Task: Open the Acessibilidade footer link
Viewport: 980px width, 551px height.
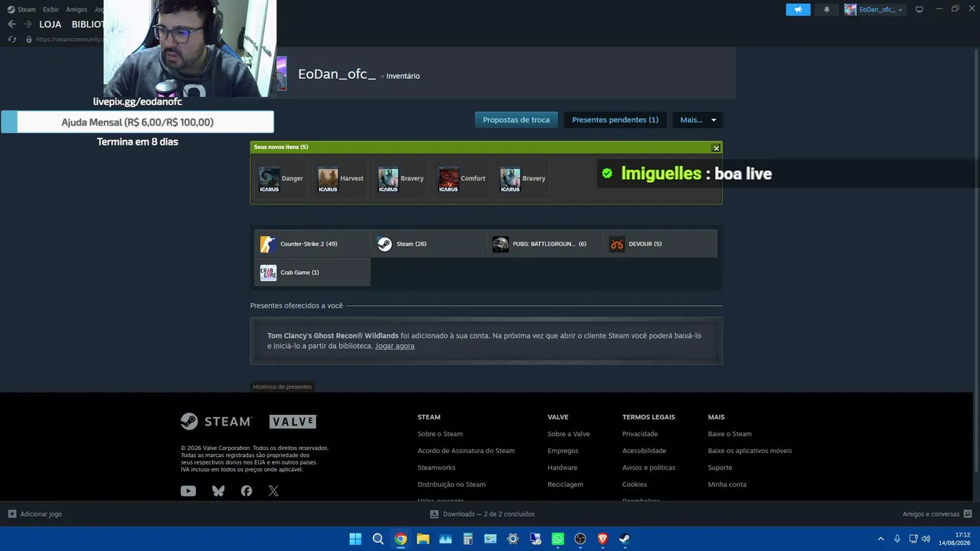Action: click(645, 451)
